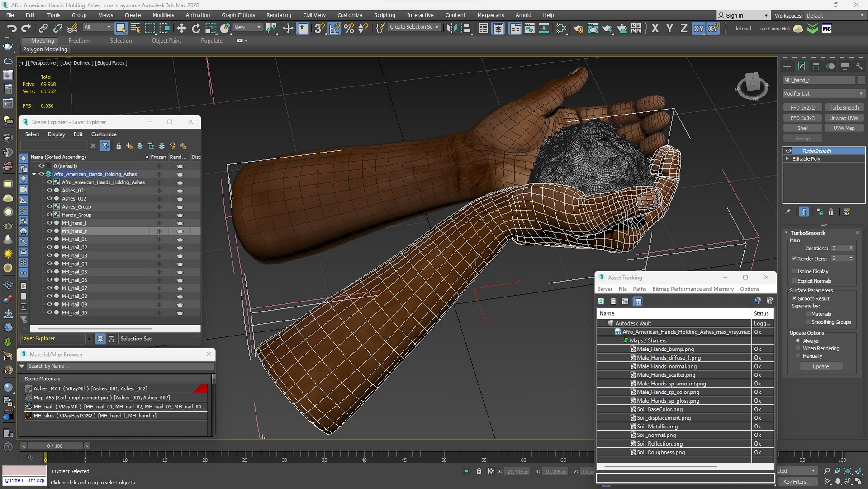The height and width of the screenshot is (489, 868).
Task: Click Configure Modifier Sets icon
Action: point(847,211)
